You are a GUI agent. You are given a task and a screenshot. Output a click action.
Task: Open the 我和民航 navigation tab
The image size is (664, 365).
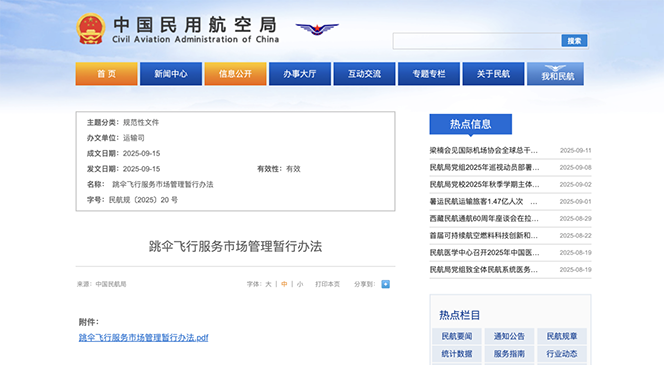[556, 74]
